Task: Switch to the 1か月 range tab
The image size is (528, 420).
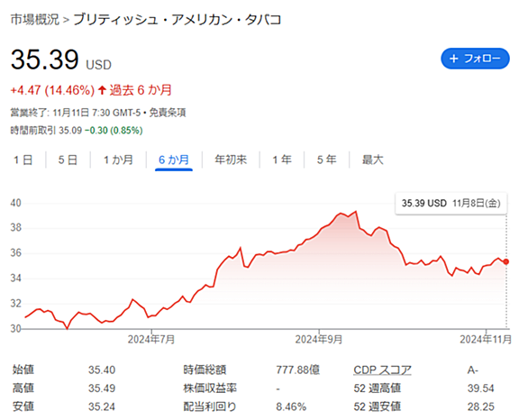Action: point(118,160)
